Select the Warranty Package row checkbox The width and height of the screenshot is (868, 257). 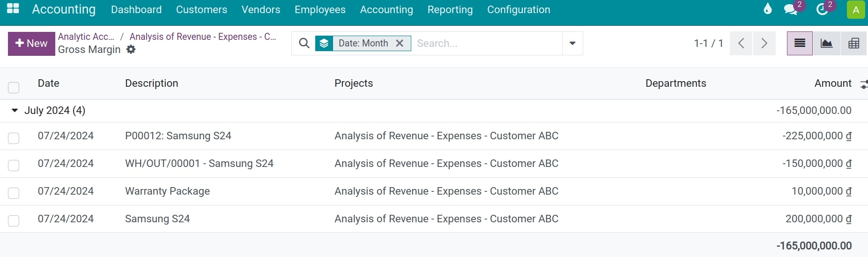[14, 193]
